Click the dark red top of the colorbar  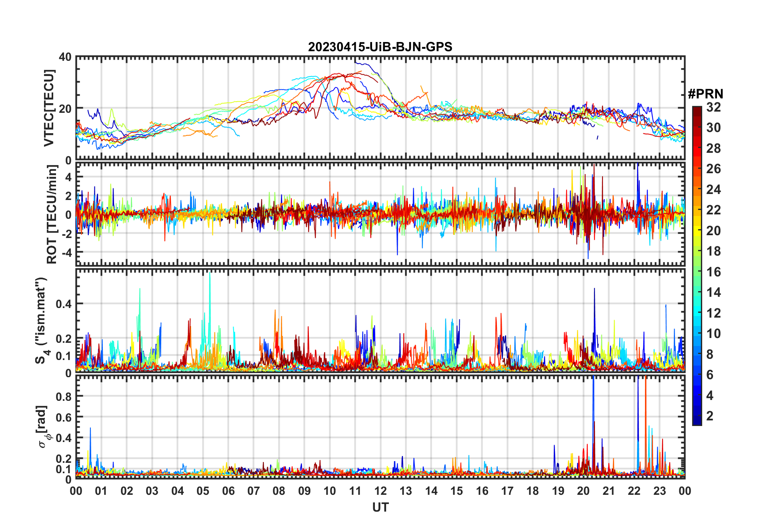[697, 110]
